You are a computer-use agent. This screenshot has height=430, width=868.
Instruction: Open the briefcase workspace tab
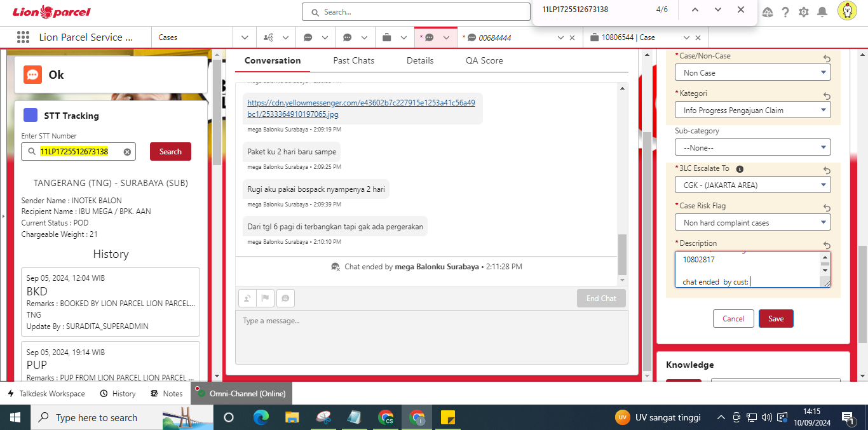point(386,37)
